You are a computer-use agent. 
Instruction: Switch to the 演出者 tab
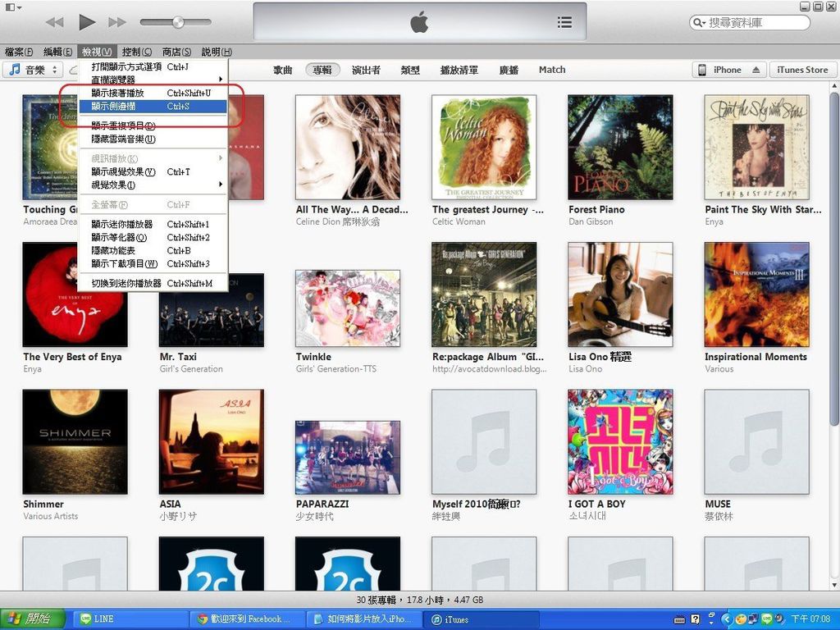pyautogui.click(x=366, y=70)
